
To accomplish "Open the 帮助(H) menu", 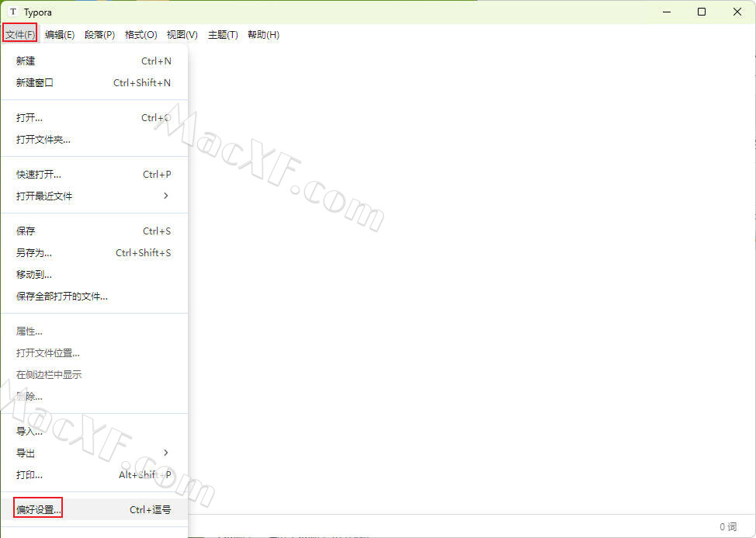I will click(263, 35).
